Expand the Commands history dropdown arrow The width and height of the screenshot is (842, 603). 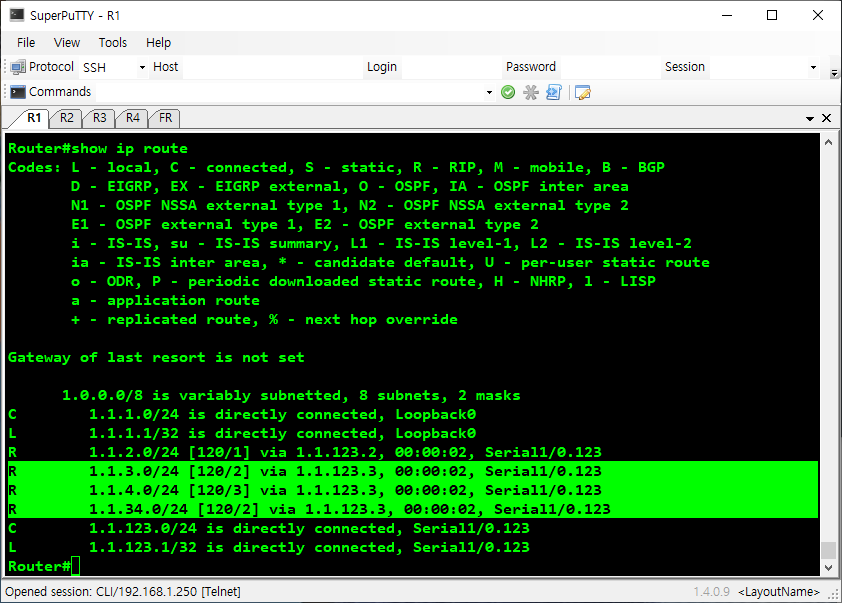489,92
